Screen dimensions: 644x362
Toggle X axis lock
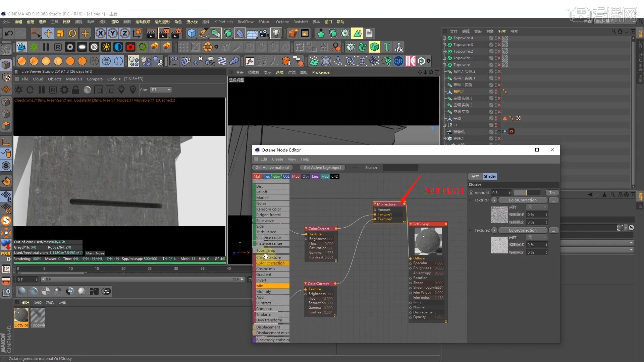101,33
